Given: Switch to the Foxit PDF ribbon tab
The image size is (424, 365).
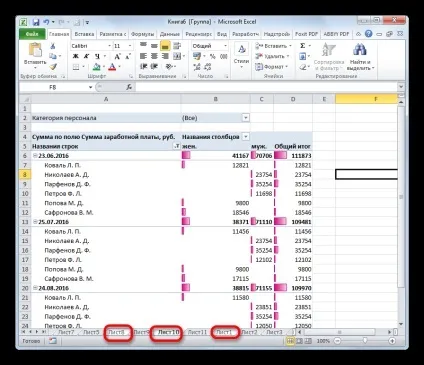Looking at the screenshot, I should [x=306, y=34].
